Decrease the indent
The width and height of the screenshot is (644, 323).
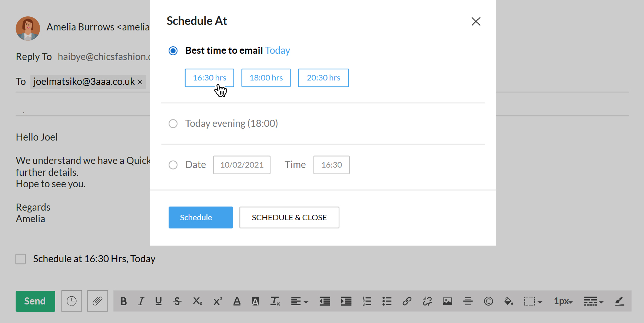[325, 301]
